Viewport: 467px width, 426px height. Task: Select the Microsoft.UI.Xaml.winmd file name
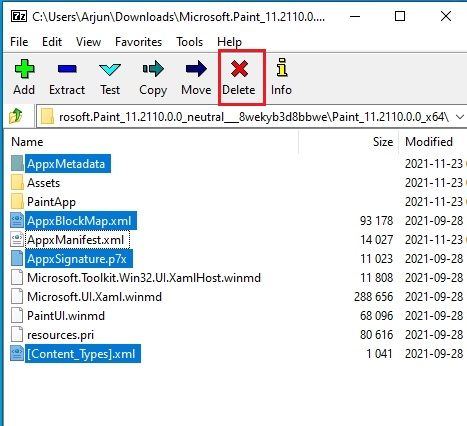click(94, 297)
